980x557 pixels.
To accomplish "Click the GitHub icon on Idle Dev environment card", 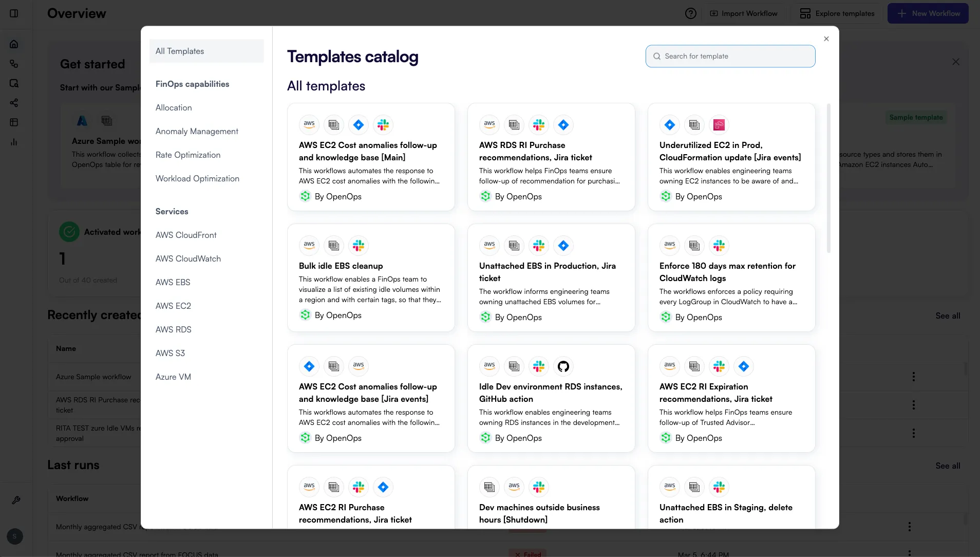I will [563, 366].
